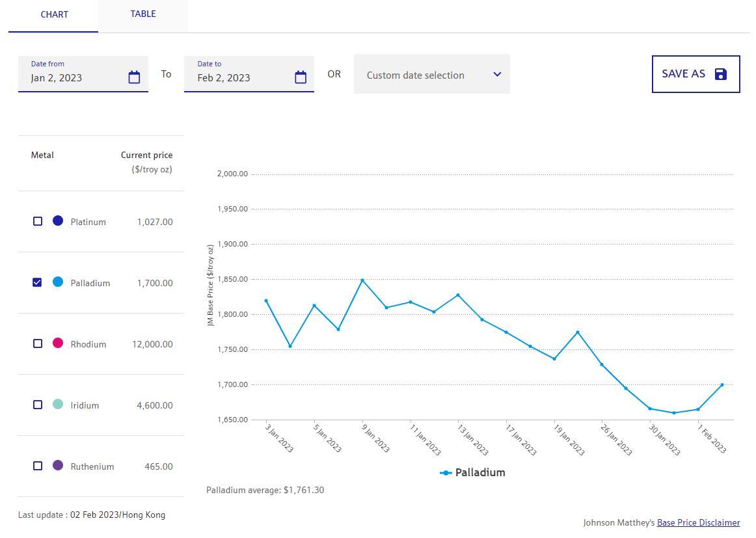The height and width of the screenshot is (538, 756).
Task: Open the Date from calendar icon
Action: (x=134, y=77)
